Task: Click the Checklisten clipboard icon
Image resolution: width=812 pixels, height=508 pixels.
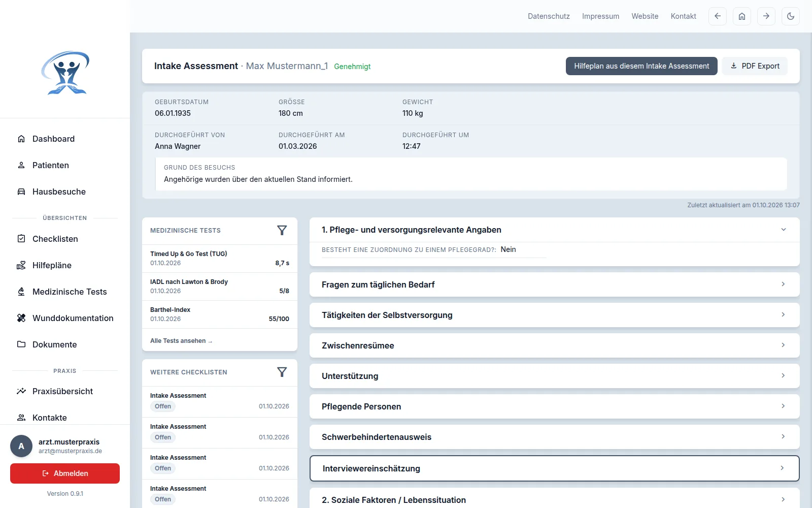Action: coord(21,239)
